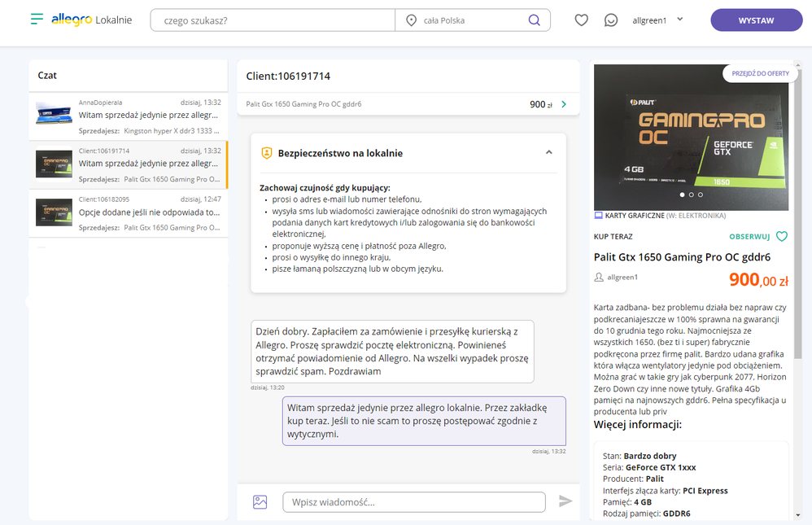Click 'Producent: Palit' specification line
Viewport: 812px width, 525px height.
[633, 479]
